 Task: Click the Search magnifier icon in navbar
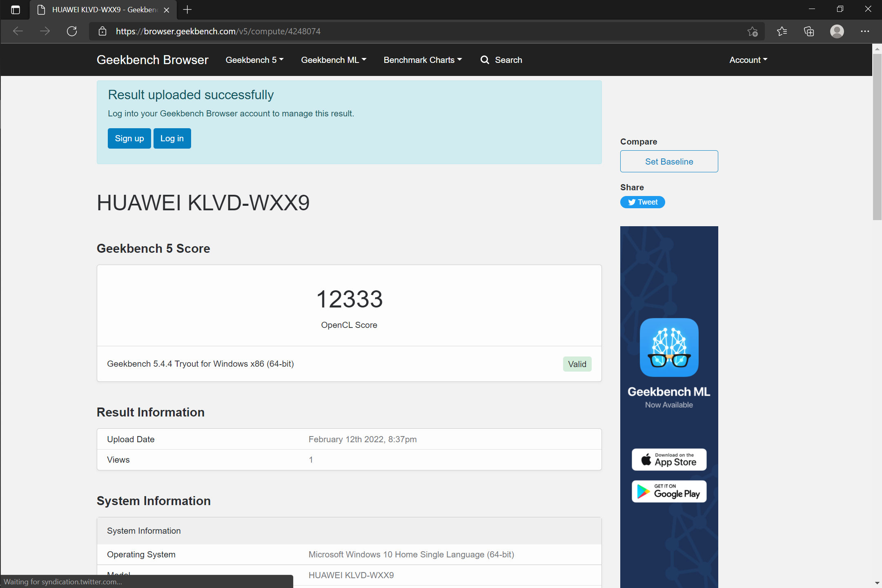pos(485,60)
